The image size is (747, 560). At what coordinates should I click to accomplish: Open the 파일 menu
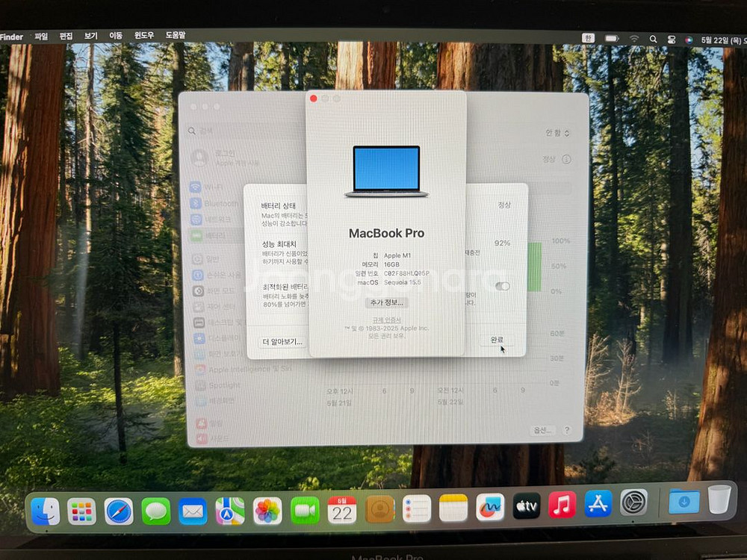41,36
